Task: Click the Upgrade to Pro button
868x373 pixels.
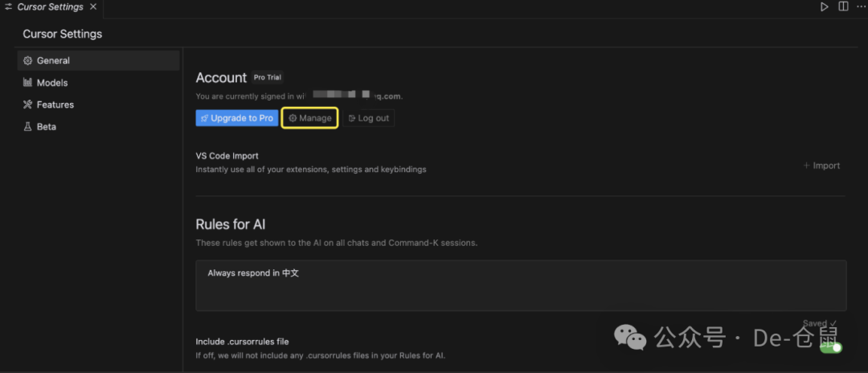Action: pyautogui.click(x=237, y=118)
